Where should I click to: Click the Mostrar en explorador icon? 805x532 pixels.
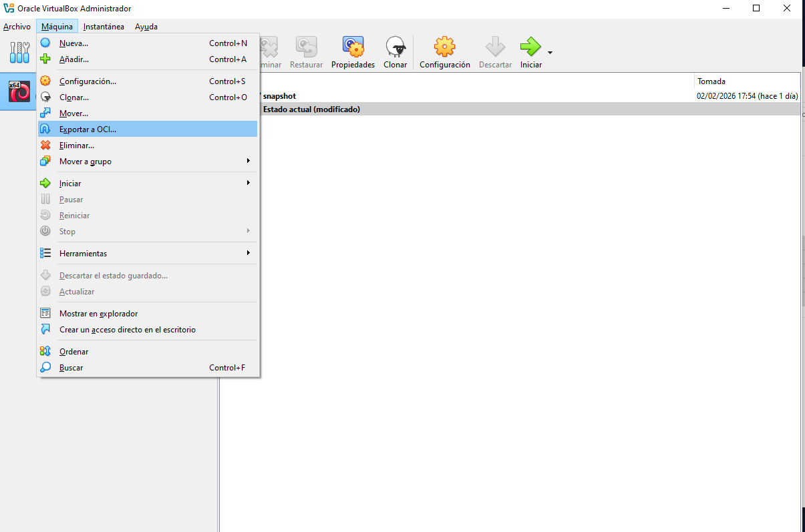45,313
